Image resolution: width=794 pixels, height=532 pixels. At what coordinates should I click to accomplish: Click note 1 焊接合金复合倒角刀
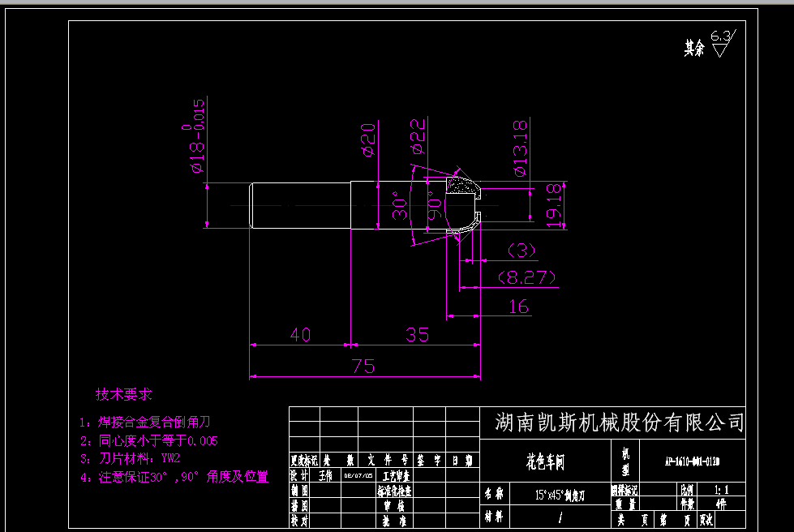pyautogui.click(x=145, y=422)
